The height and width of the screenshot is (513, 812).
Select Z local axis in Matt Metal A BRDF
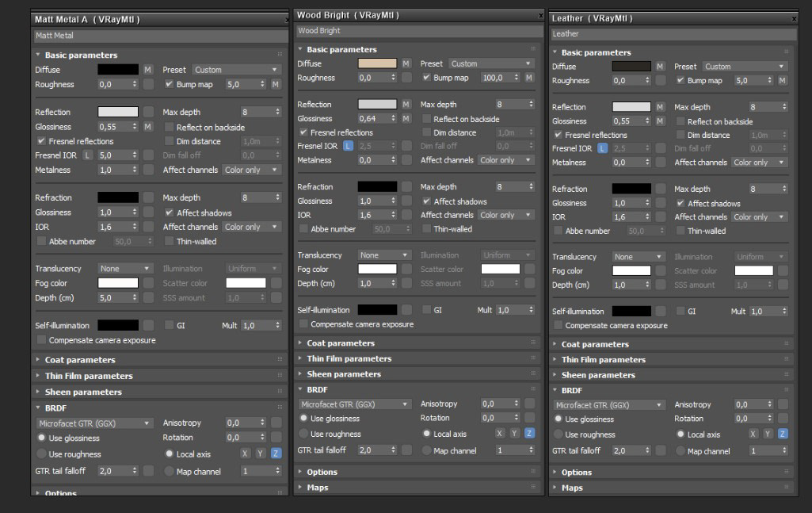click(x=276, y=454)
